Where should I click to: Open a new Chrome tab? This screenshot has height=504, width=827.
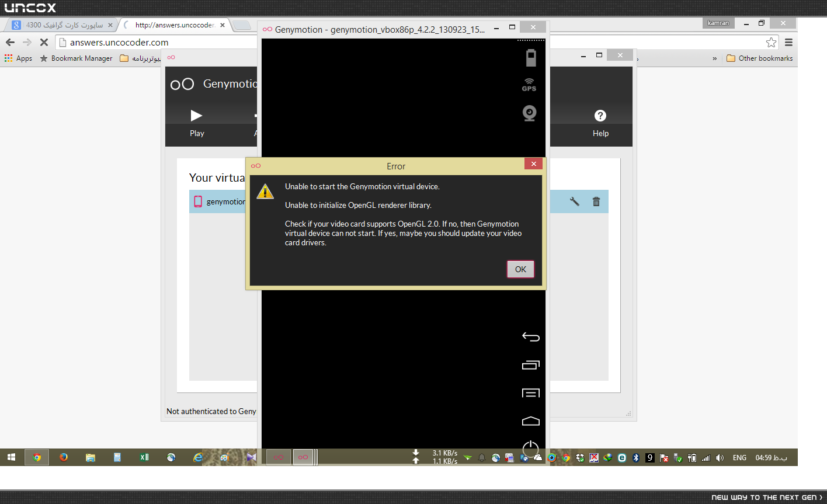point(242,25)
